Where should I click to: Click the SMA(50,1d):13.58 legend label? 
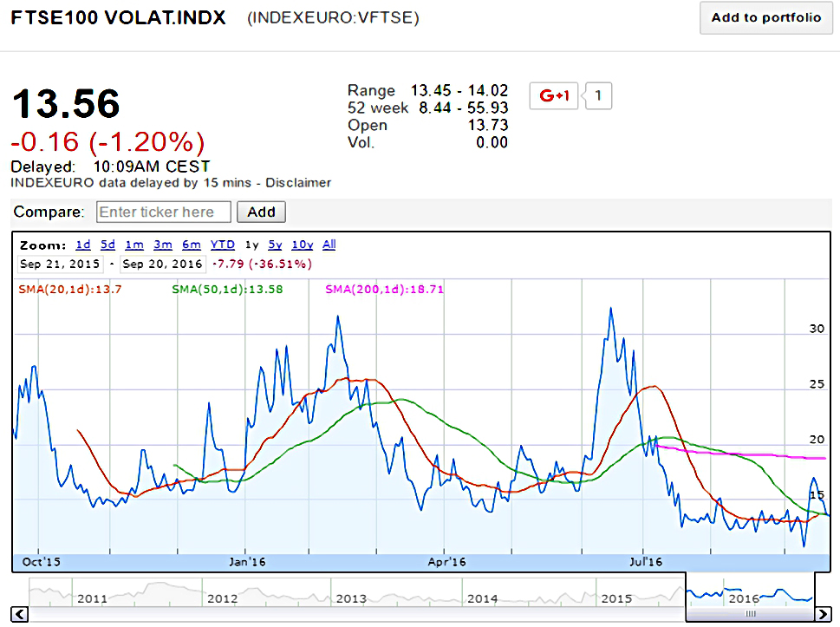[227, 290]
